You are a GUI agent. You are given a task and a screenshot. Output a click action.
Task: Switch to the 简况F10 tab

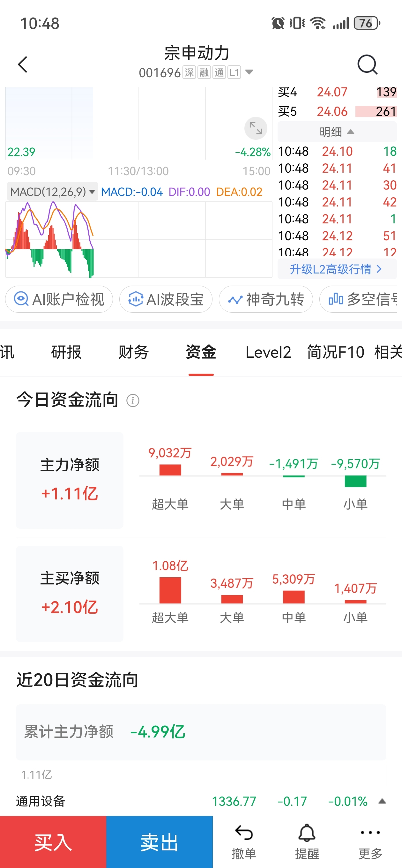pyautogui.click(x=336, y=352)
